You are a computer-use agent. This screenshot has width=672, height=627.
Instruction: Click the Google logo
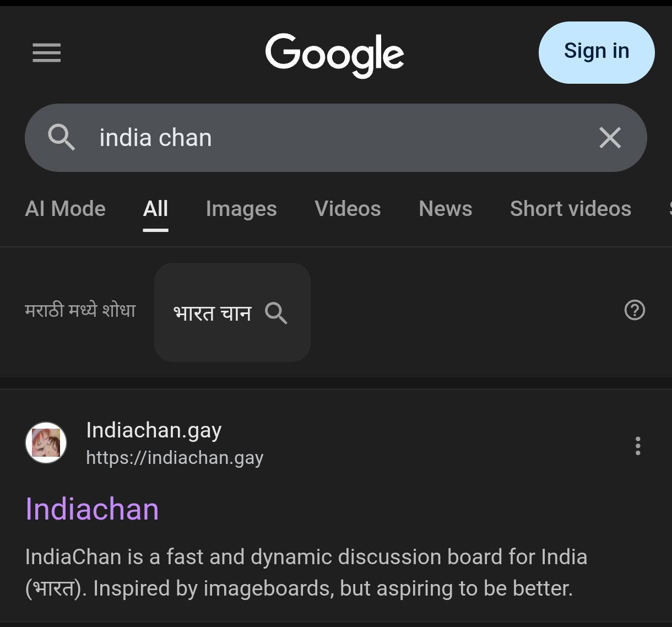tap(335, 55)
